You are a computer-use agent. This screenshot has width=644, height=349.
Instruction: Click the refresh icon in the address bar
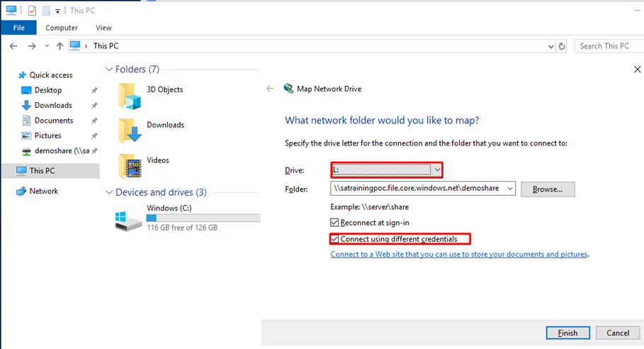(562, 46)
